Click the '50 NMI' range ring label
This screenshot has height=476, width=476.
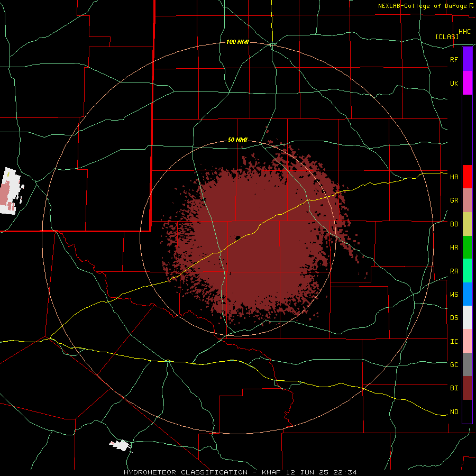coord(237,140)
